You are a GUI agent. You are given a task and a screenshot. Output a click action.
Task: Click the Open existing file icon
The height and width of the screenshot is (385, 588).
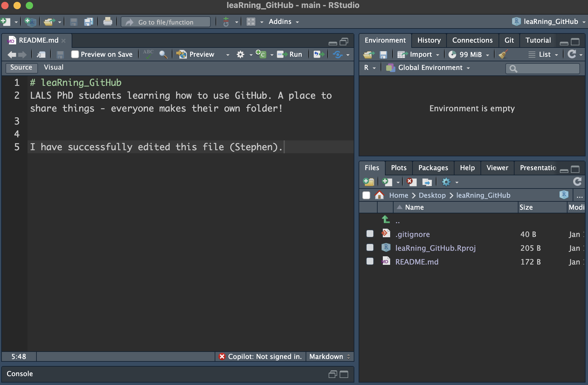point(49,22)
